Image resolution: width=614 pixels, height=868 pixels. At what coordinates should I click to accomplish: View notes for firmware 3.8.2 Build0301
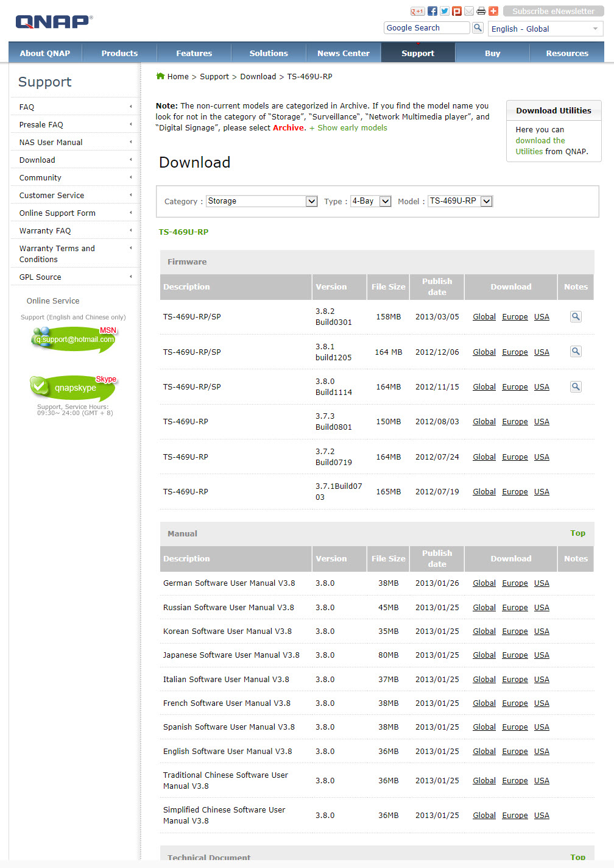(x=576, y=316)
